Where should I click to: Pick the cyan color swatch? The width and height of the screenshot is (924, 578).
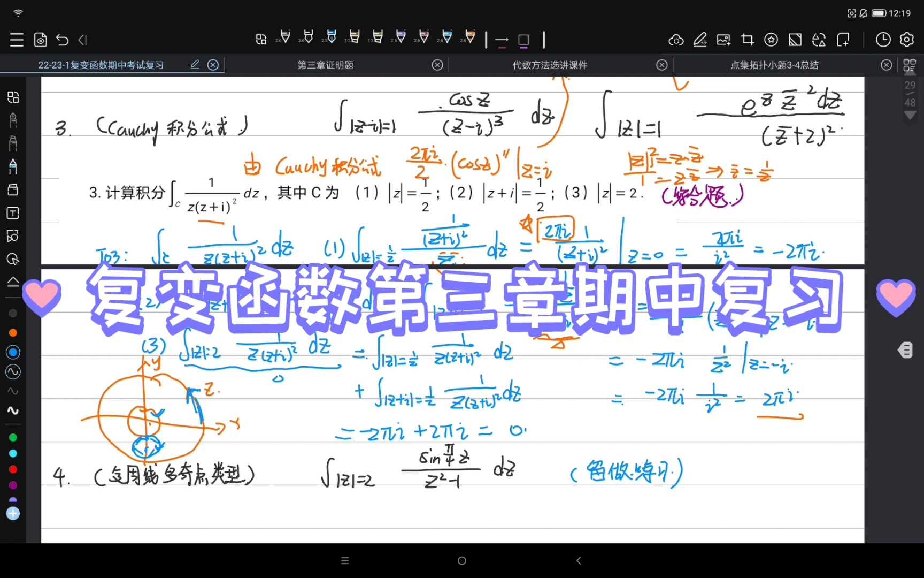(x=13, y=454)
